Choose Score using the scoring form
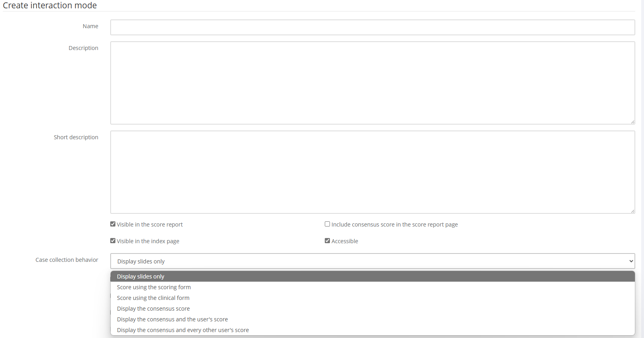The width and height of the screenshot is (644, 338). pyautogui.click(x=154, y=287)
